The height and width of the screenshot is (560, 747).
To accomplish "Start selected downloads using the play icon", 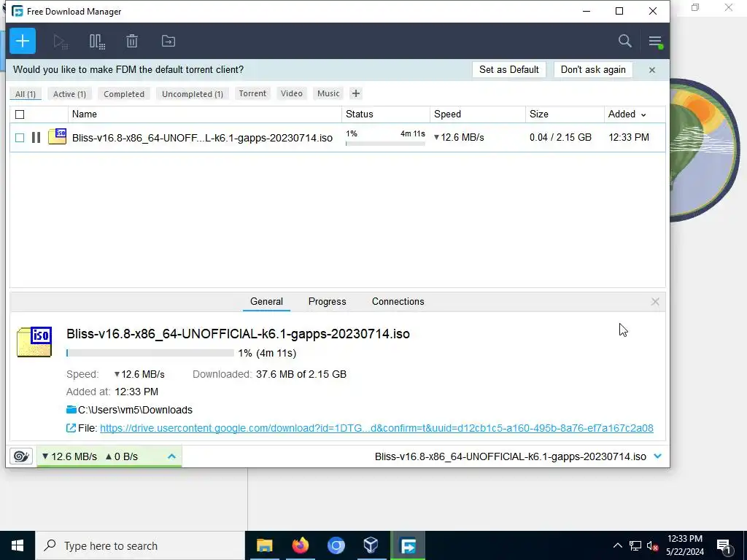I will click(61, 42).
